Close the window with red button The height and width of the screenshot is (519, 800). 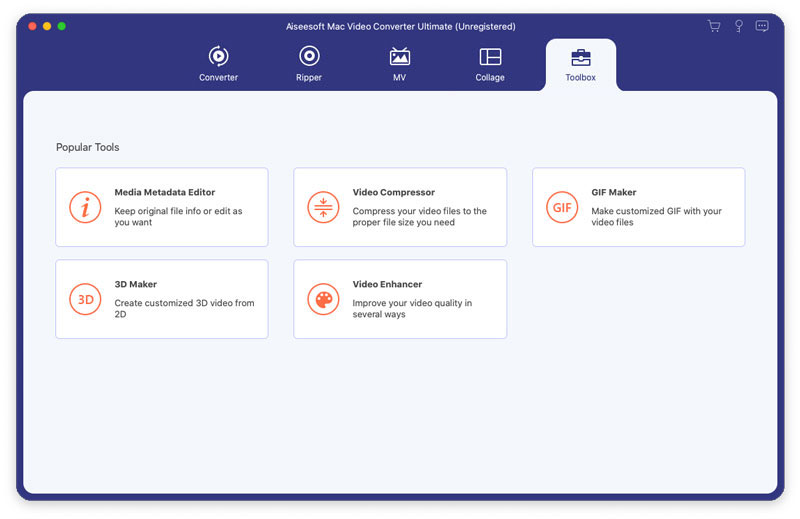[x=32, y=26]
